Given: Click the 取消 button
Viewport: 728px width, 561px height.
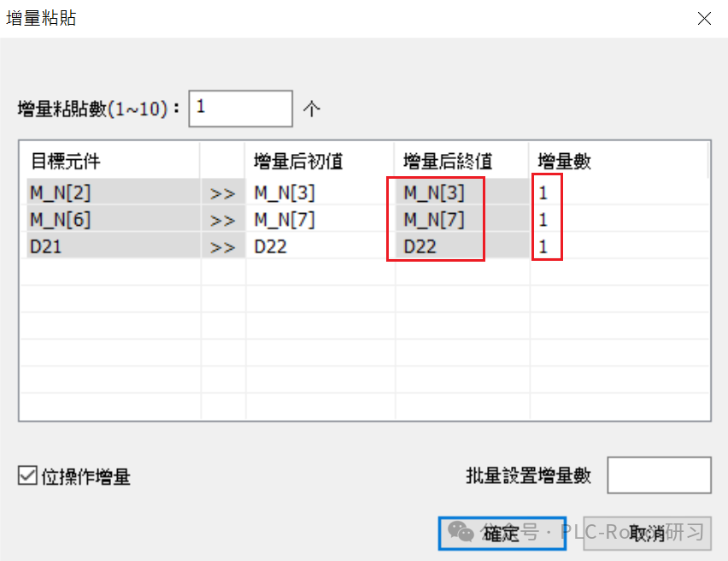Looking at the screenshot, I should point(646,532).
